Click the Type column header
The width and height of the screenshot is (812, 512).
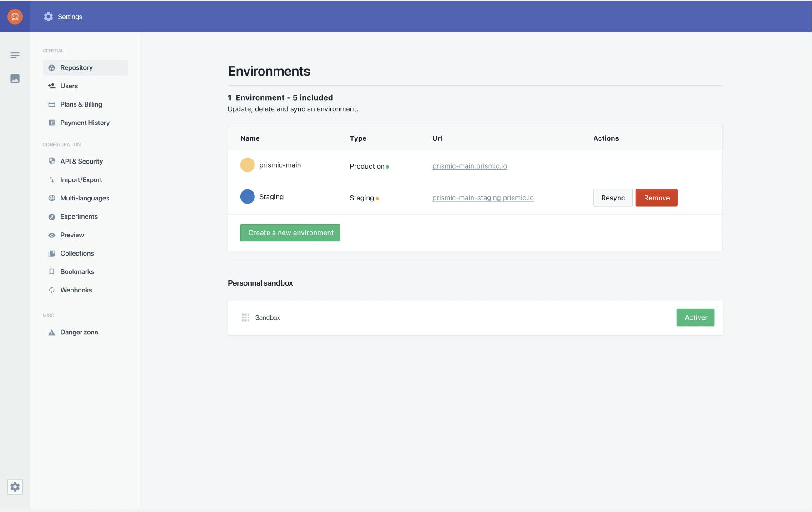(x=358, y=138)
